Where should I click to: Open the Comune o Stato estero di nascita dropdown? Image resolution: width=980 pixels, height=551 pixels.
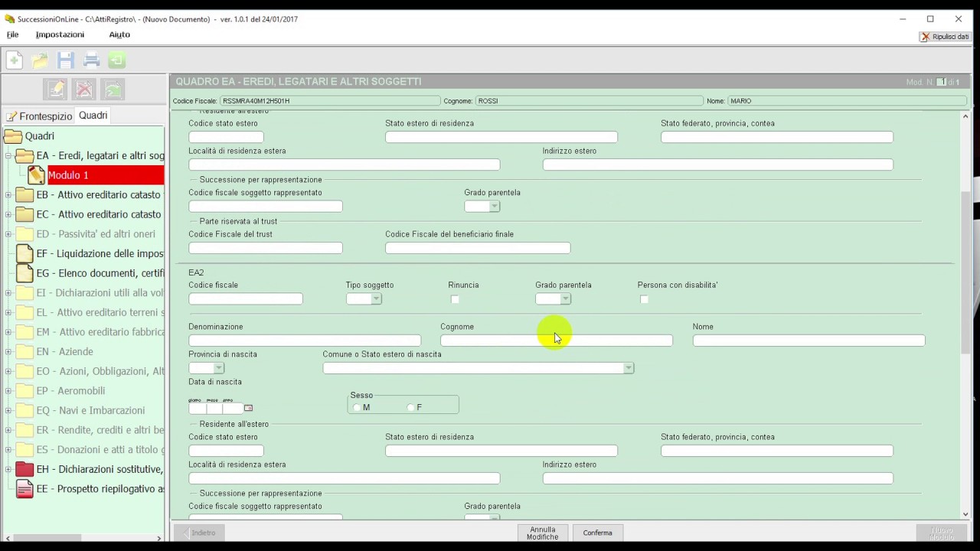pos(628,368)
